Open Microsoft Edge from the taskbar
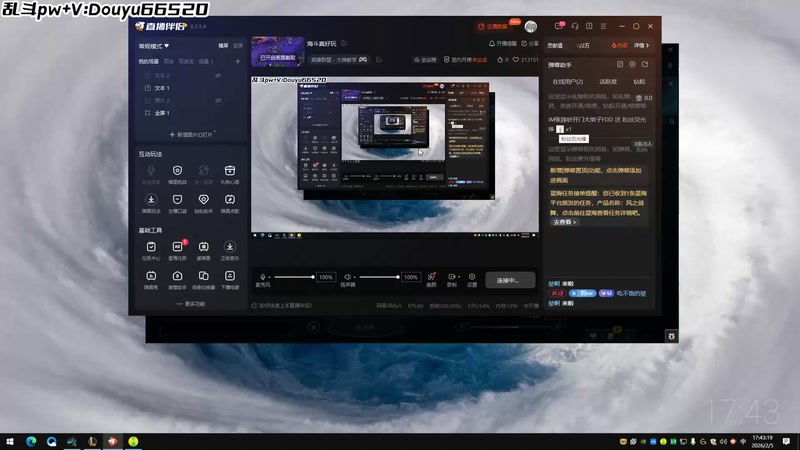The height and width of the screenshot is (450, 800). (31, 441)
